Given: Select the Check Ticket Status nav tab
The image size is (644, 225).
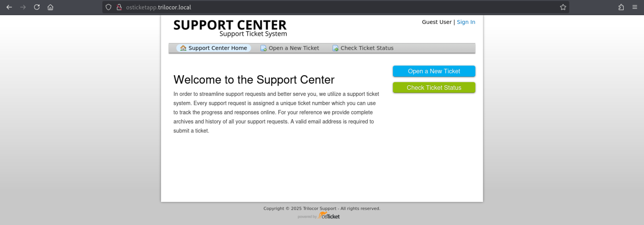Looking at the screenshot, I should (x=363, y=48).
